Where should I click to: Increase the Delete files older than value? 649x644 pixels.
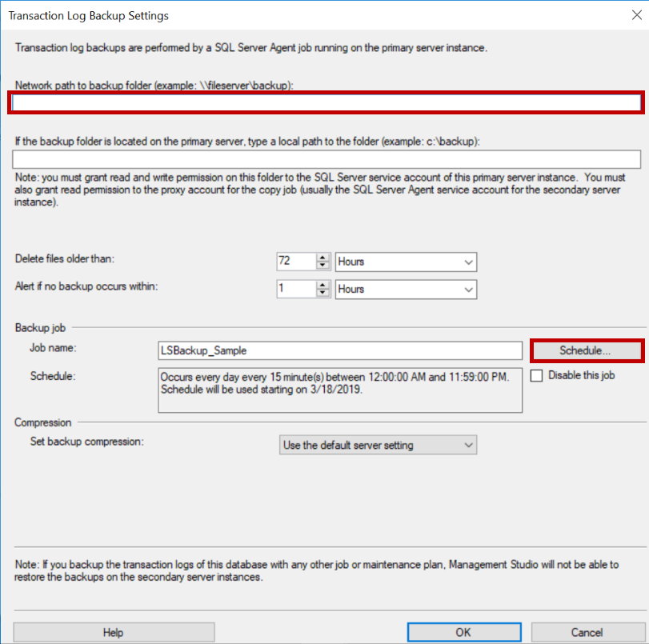tap(322, 258)
